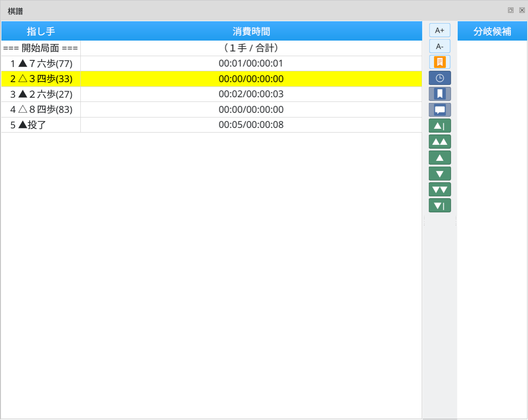Viewport: 528px width, 420px height.
Task: Go back multiple moves with double-up arrow
Action: pyautogui.click(x=439, y=142)
